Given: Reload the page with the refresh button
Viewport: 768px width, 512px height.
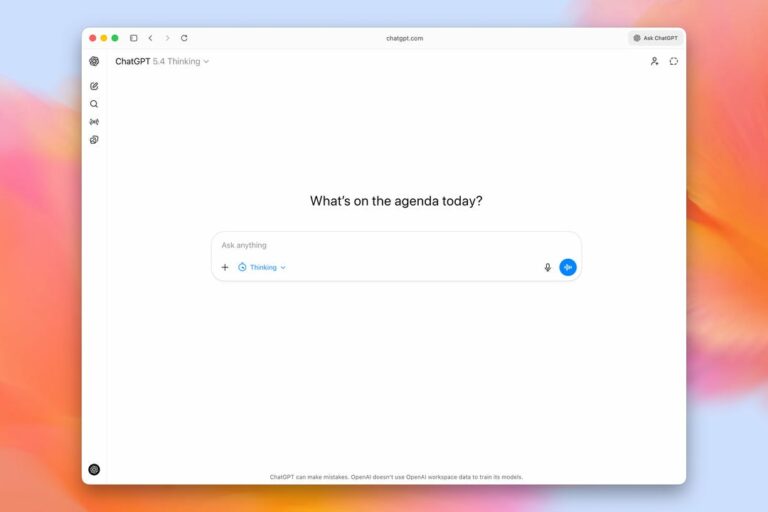Looking at the screenshot, I should coord(184,38).
